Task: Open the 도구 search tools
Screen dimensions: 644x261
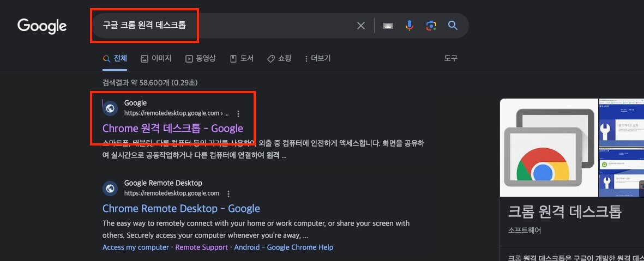Action: tap(450, 59)
